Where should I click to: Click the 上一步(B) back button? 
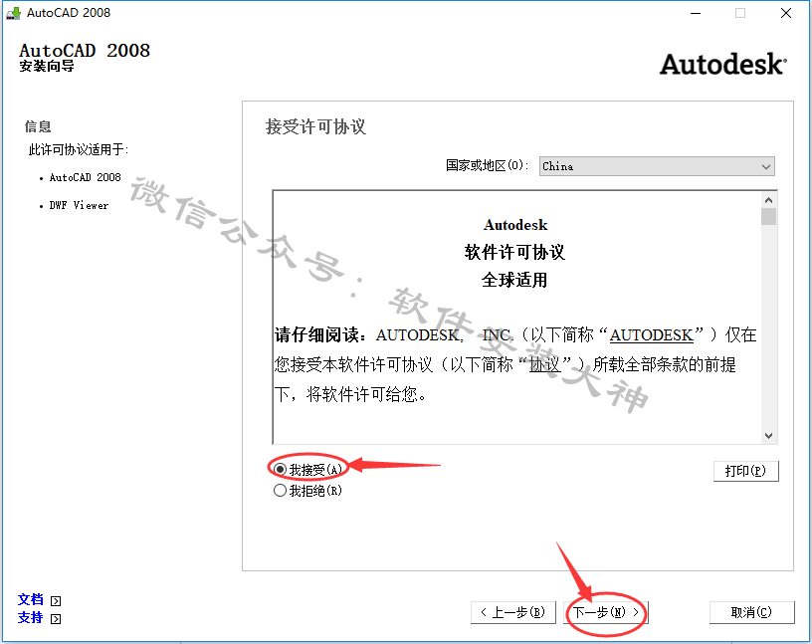tap(513, 612)
